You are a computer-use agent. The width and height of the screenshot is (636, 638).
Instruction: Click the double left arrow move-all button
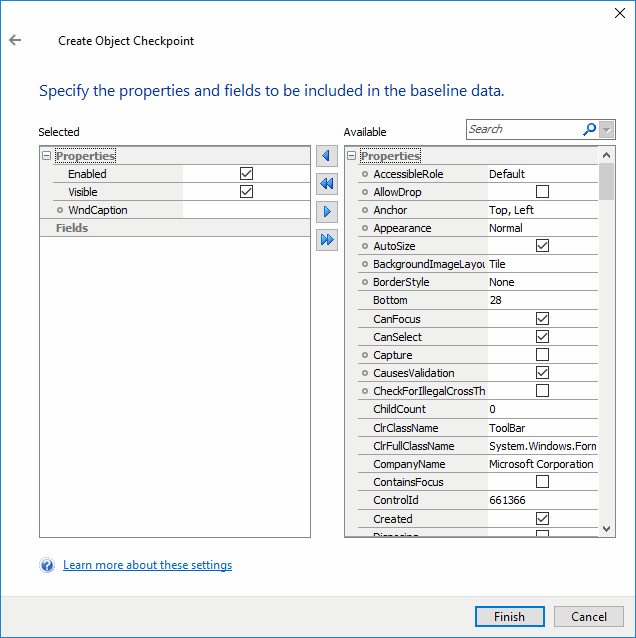[x=326, y=184]
